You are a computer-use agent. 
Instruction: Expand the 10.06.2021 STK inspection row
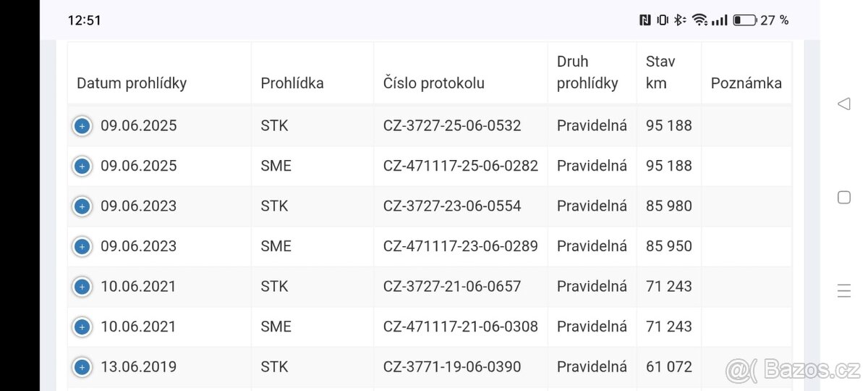click(x=82, y=287)
